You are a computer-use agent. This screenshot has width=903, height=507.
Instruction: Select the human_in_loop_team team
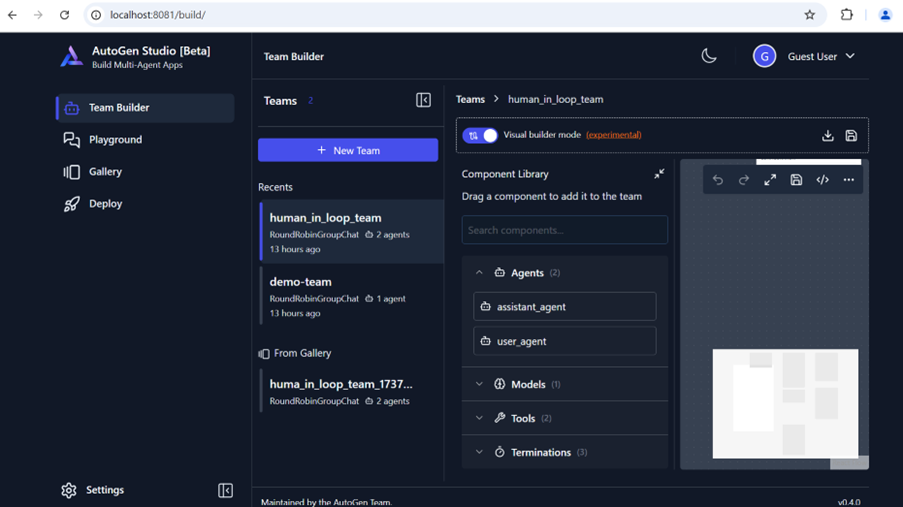click(x=351, y=232)
